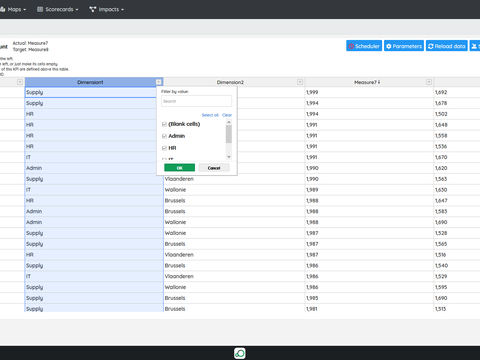This screenshot has height=360, width=480.
Task: Focus the filter Search field
Action: coord(196,101)
